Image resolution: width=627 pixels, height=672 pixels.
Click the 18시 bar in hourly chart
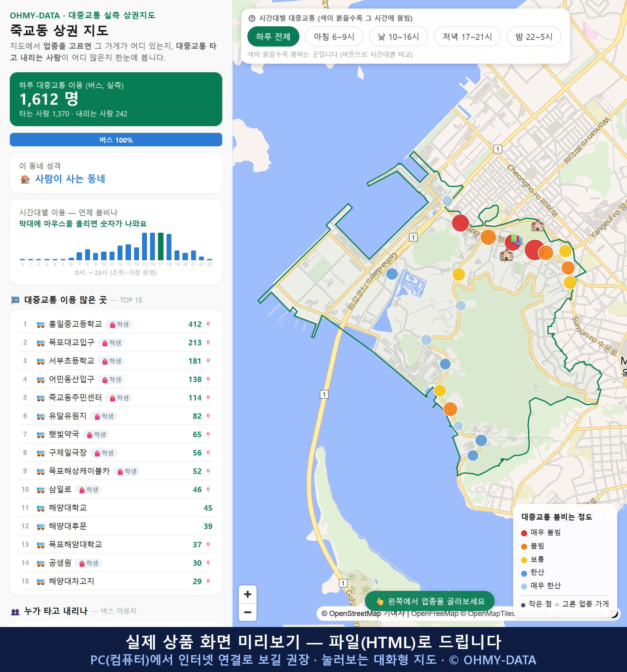coord(169,247)
